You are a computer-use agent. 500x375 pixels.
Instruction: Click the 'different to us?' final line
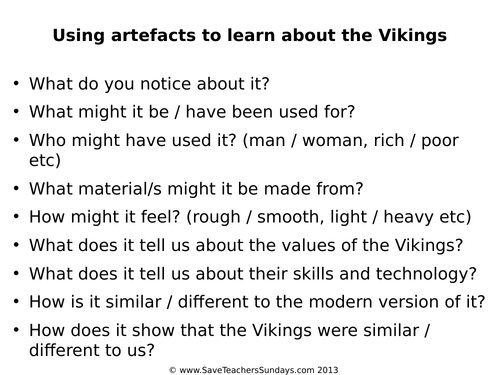pyautogui.click(x=92, y=350)
